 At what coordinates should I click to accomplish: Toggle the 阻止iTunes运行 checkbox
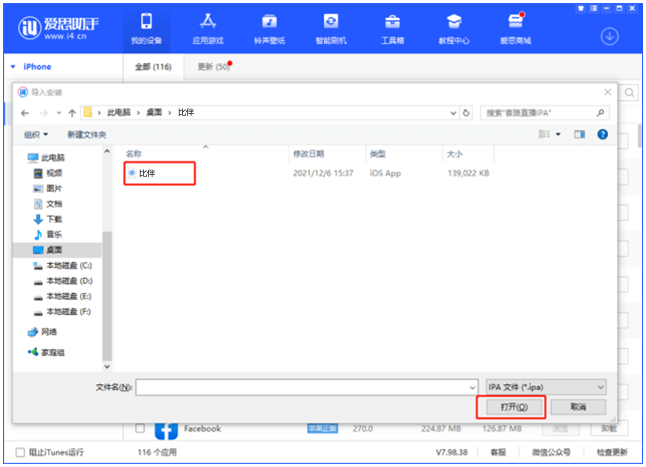pos(21,453)
